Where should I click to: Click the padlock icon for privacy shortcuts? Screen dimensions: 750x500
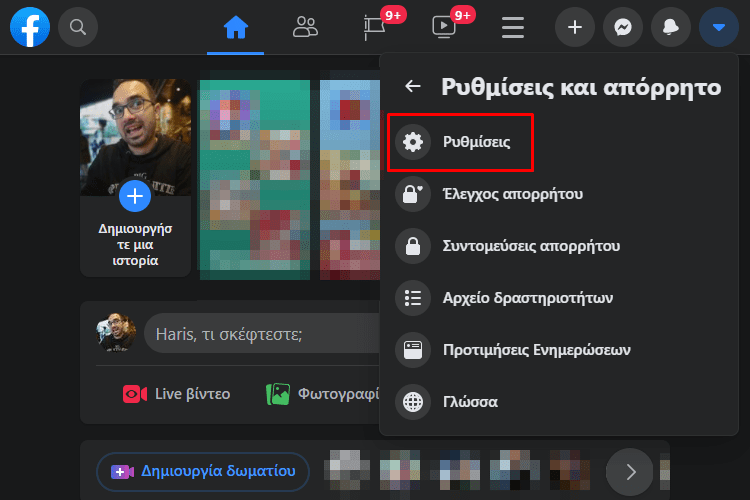tap(413, 246)
